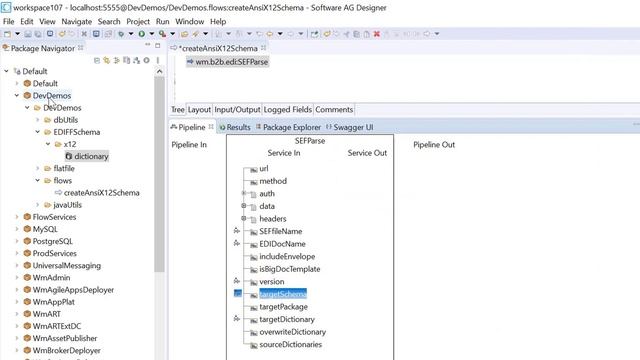Click the Copy toolbar icon
Viewport: 640px width, 360px height.
coord(356,34)
